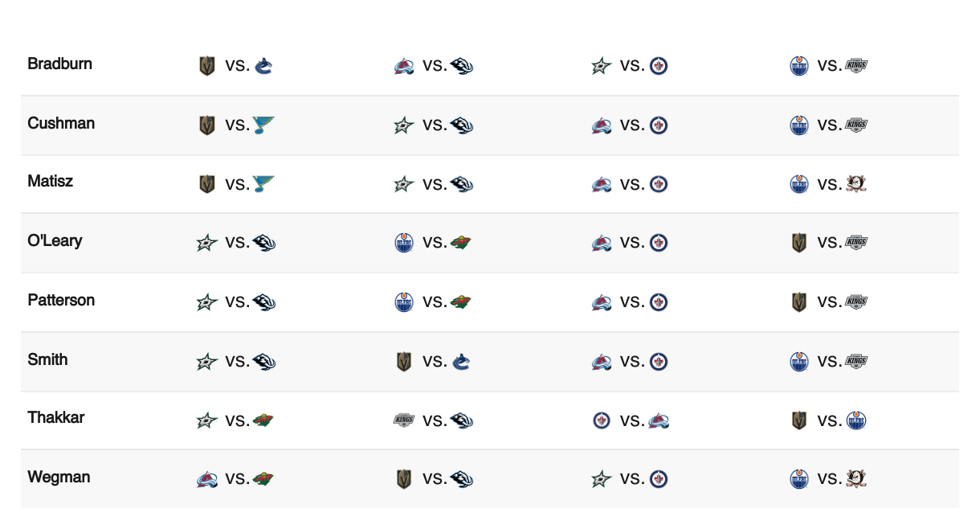Click the Ducks logo in Wegman's row
The height and width of the screenshot is (529, 980).
tap(856, 480)
